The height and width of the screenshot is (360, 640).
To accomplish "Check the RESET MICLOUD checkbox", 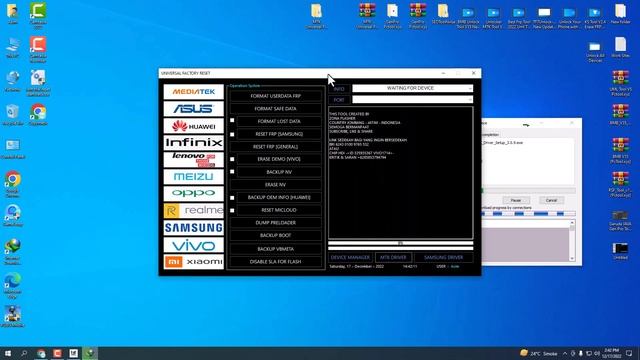I will 232,210.
